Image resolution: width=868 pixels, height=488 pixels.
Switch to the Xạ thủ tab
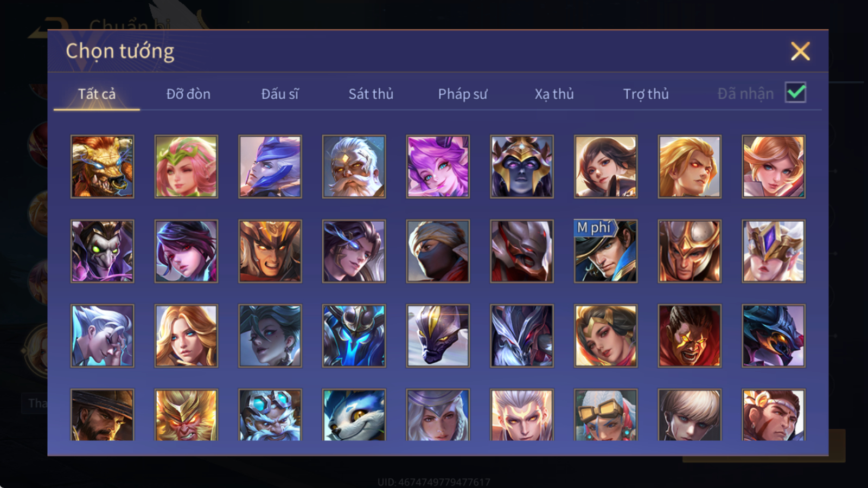(x=554, y=94)
